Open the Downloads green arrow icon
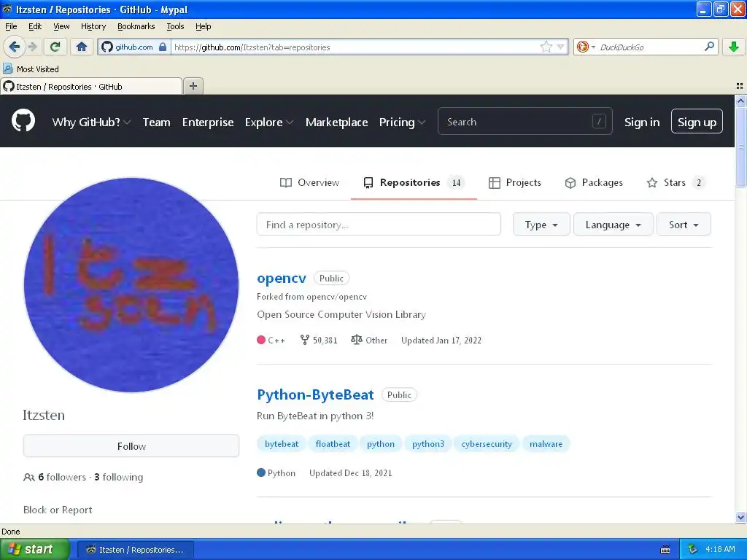This screenshot has height=560, width=747. (734, 47)
